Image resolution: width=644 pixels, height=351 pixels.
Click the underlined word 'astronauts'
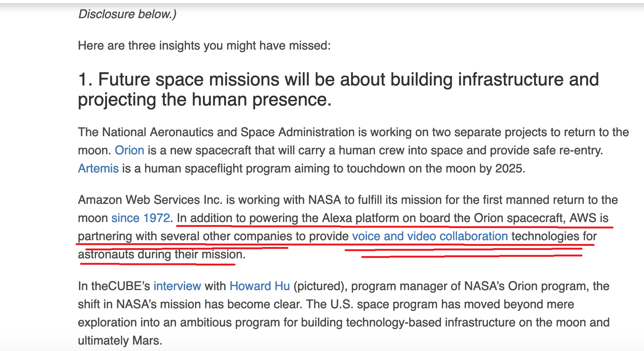tap(106, 254)
